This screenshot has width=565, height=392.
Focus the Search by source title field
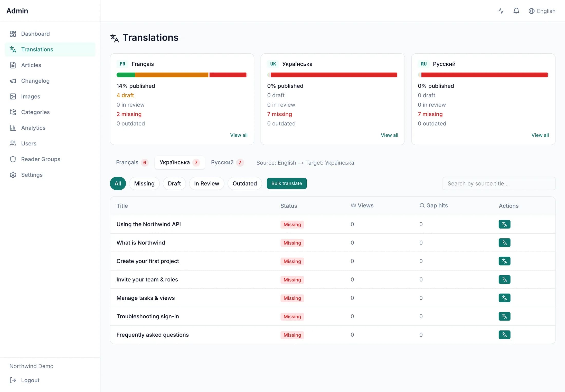pos(499,183)
